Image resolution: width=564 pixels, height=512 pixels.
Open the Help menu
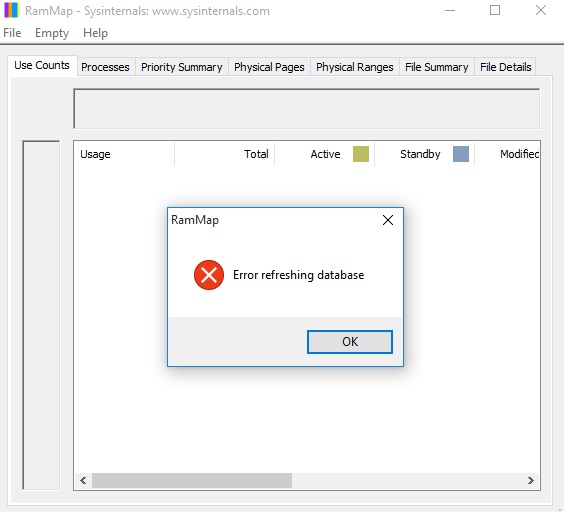click(95, 33)
